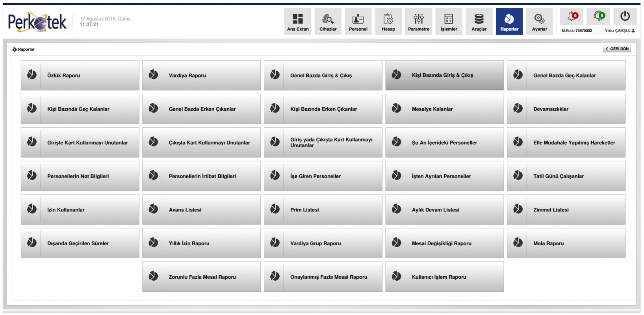This screenshot has height=315, width=644.
Task: Open Kişi Bazında Giriş & Çıkış report
Action: (445, 75)
